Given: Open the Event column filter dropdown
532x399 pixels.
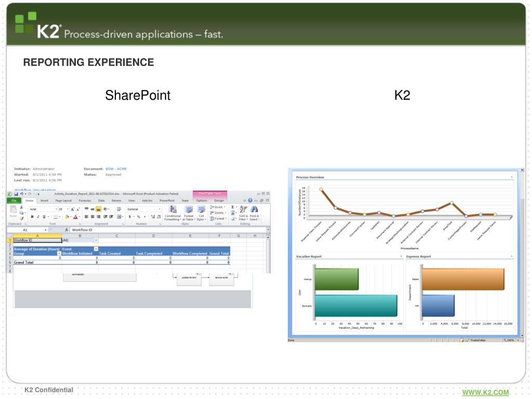Looking at the screenshot, I should [x=96, y=249].
